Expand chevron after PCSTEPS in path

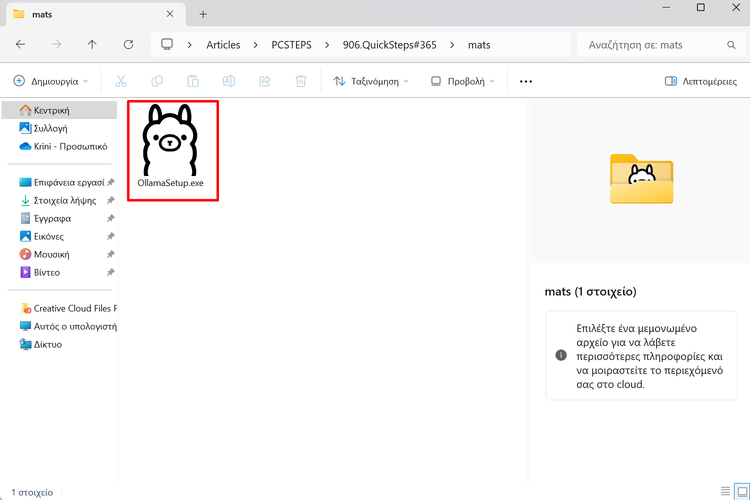click(x=327, y=45)
